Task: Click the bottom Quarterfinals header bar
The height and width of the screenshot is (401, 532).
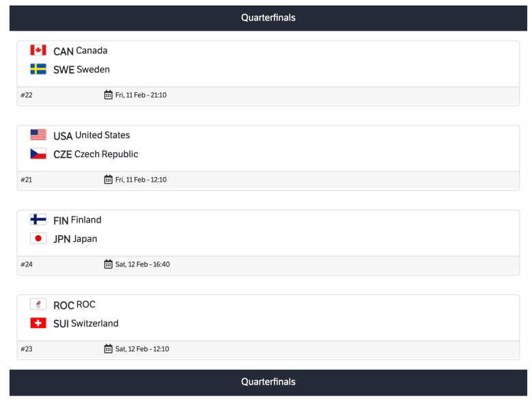Action: coord(268,382)
